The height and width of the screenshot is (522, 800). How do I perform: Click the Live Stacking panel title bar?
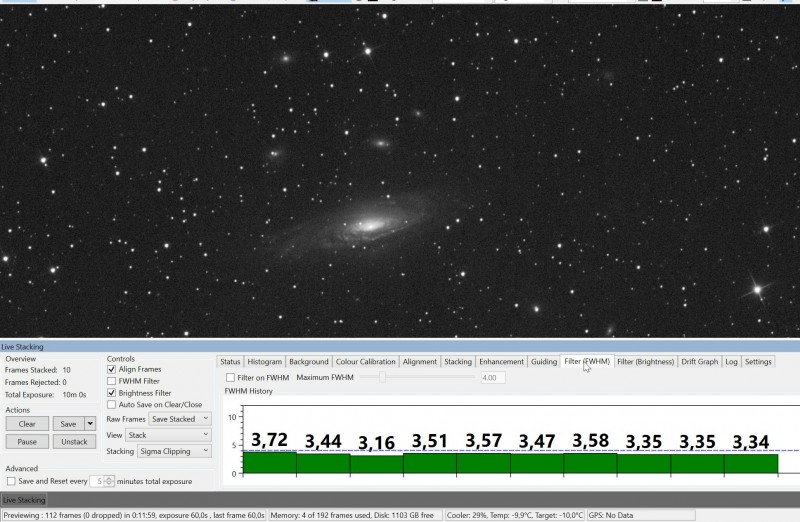point(400,346)
